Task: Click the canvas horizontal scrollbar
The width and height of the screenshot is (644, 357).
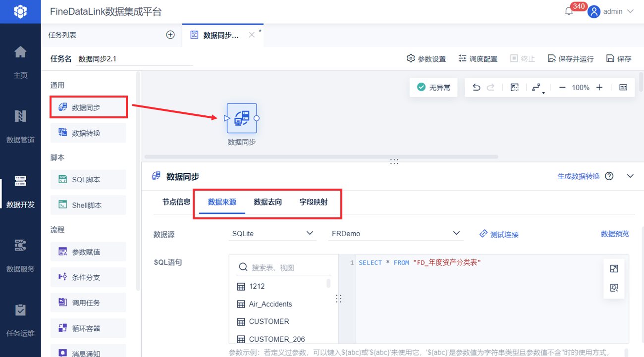Action: [321, 157]
